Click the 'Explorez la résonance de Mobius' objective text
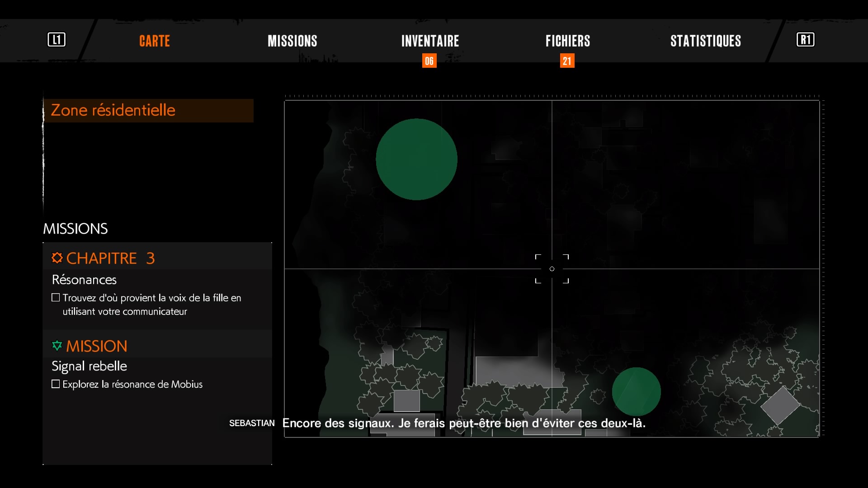 click(132, 385)
